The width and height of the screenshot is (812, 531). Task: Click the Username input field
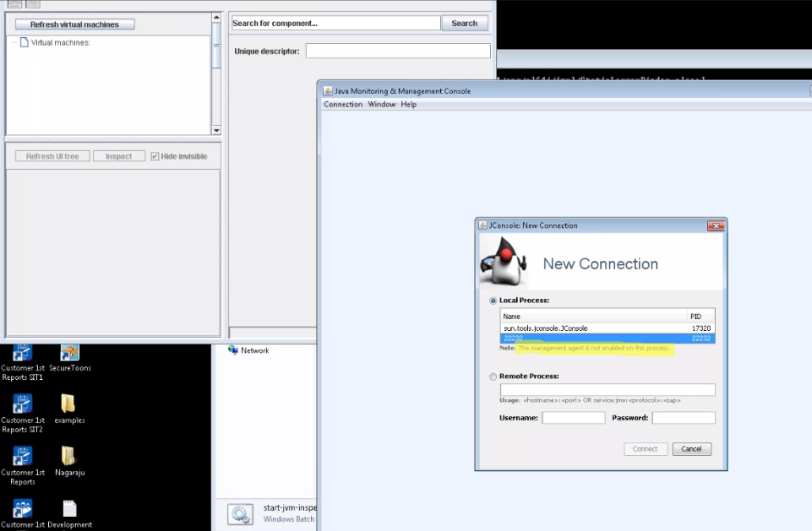coord(573,418)
